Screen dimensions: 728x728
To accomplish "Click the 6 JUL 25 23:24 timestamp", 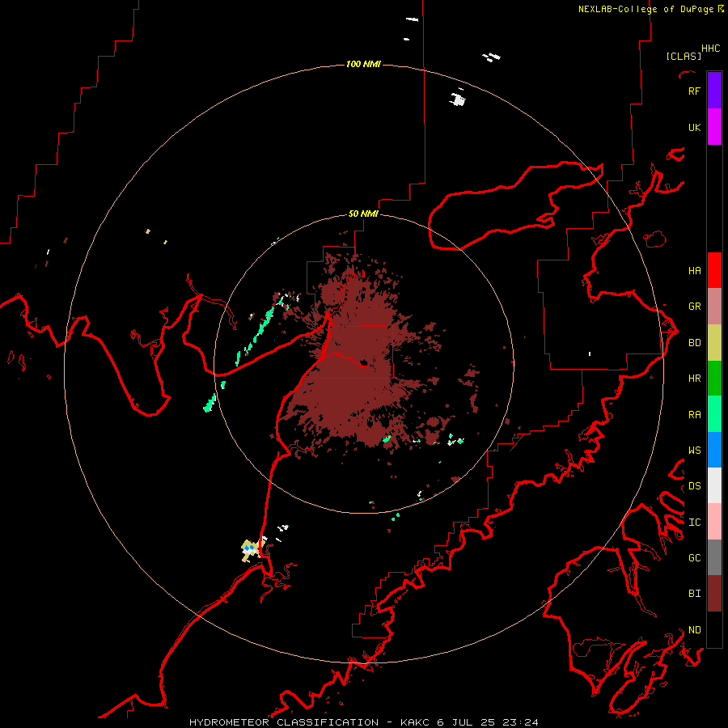I will coord(488,722).
